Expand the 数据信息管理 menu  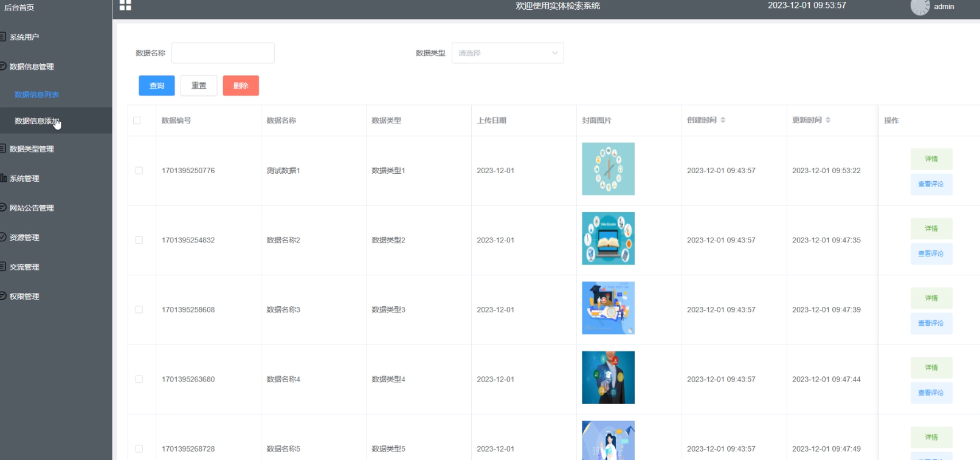click(x=56, y=66)
